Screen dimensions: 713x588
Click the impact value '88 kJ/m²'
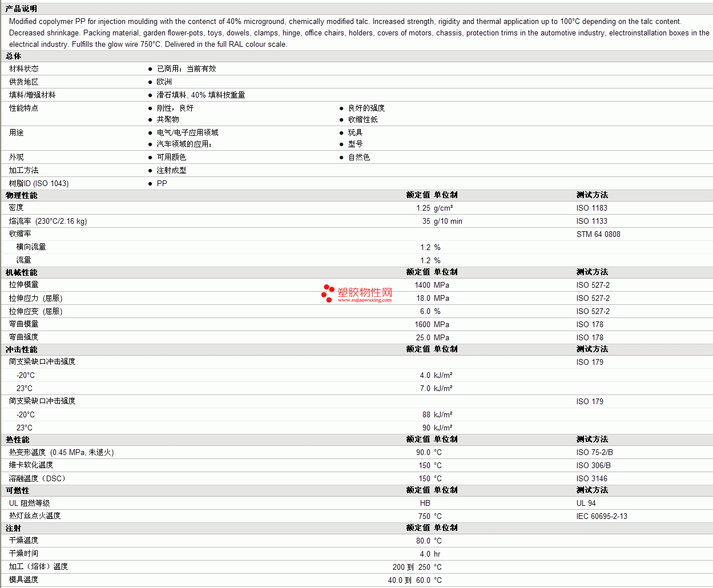coord(437,415)
